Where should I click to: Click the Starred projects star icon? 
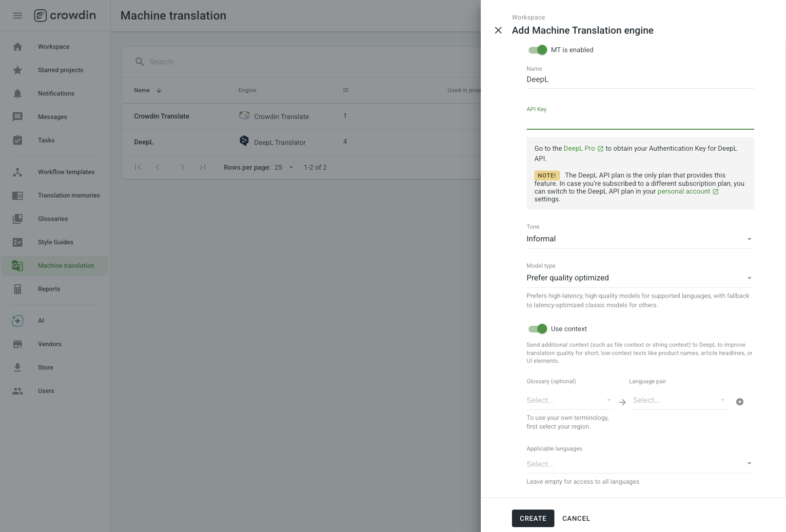pyautogui.click(x=18, y=70)
